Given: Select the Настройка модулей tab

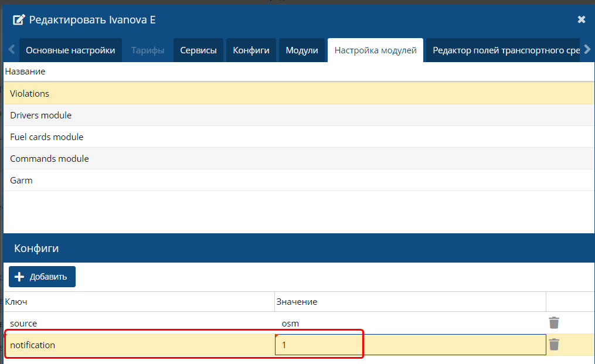Looking at the screenshot, I should (375, 50).
